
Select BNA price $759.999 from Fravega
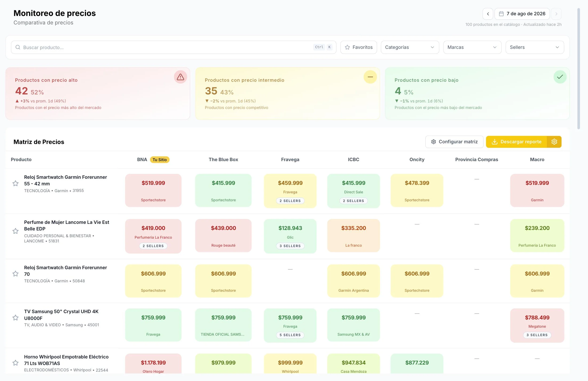(153, 325)
